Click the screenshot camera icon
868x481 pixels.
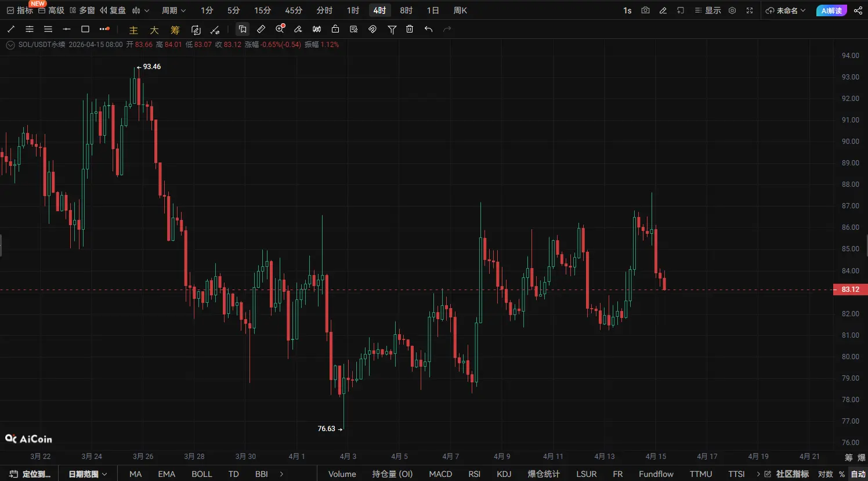[x=645, y=10]
